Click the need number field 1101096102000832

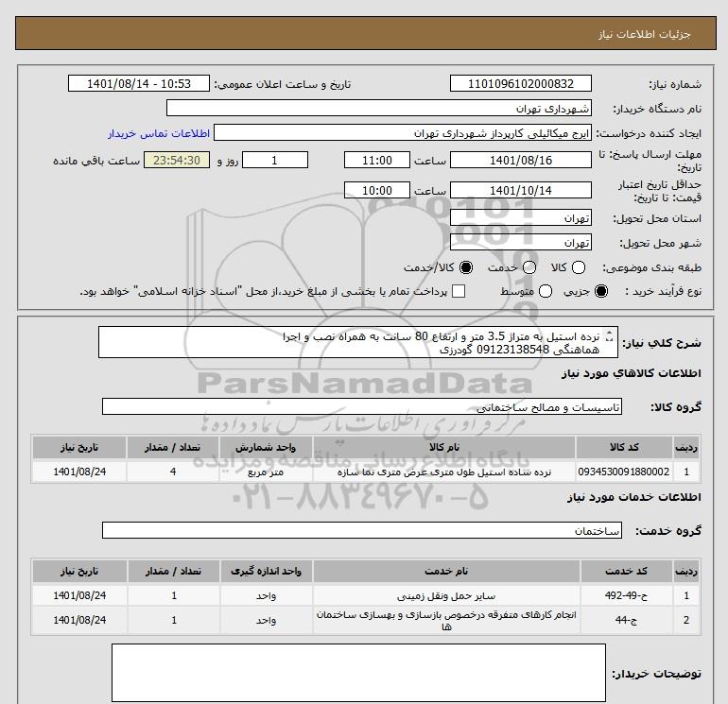coord(520,83)
